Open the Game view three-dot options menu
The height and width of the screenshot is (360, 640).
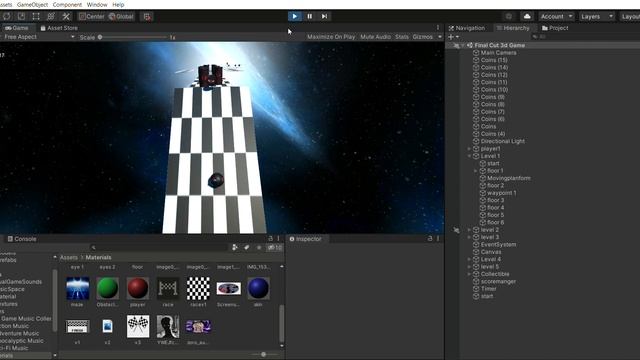(x=438, y=28)
